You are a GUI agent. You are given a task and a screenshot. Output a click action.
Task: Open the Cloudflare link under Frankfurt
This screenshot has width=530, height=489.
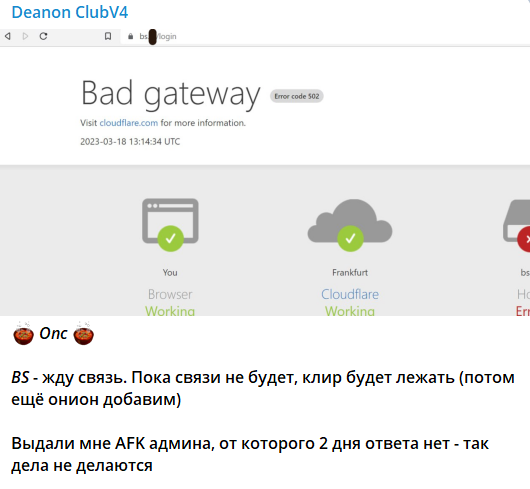point(350,294)
